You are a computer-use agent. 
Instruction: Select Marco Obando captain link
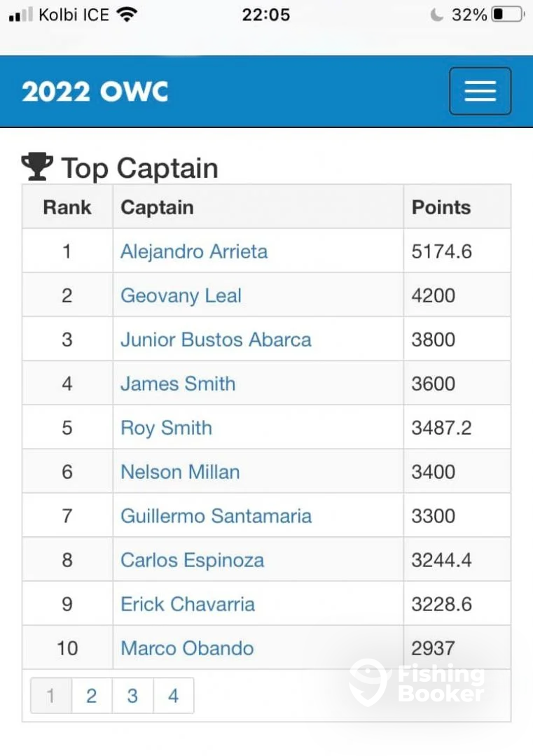point(187,648)
